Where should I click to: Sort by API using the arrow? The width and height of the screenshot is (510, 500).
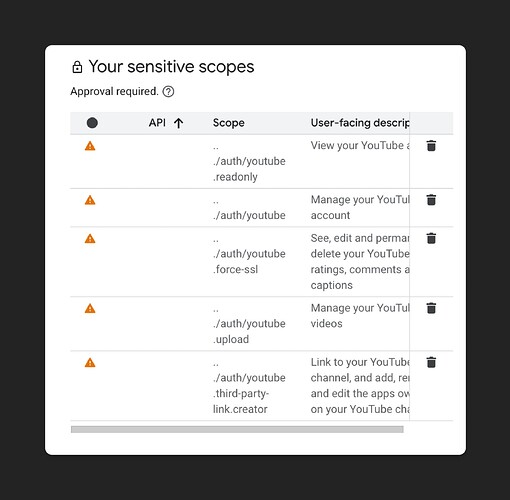coord(179,123)
